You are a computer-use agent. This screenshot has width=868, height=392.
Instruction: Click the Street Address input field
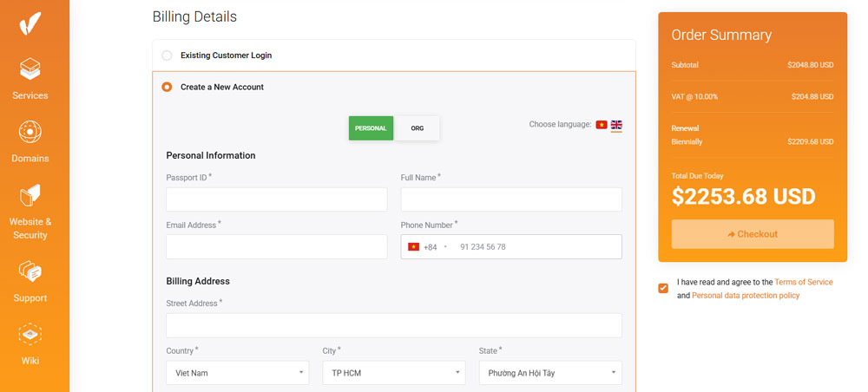coord(393,325)
